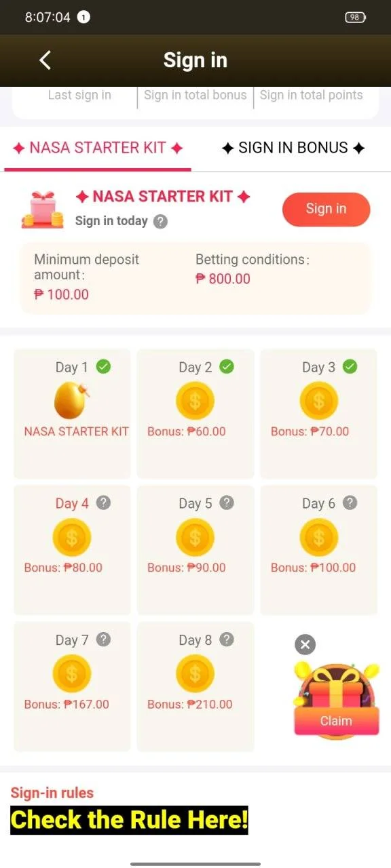Open the Day 4 question mark info
Viewport: 391px width, 868px height.
(103, 502)
